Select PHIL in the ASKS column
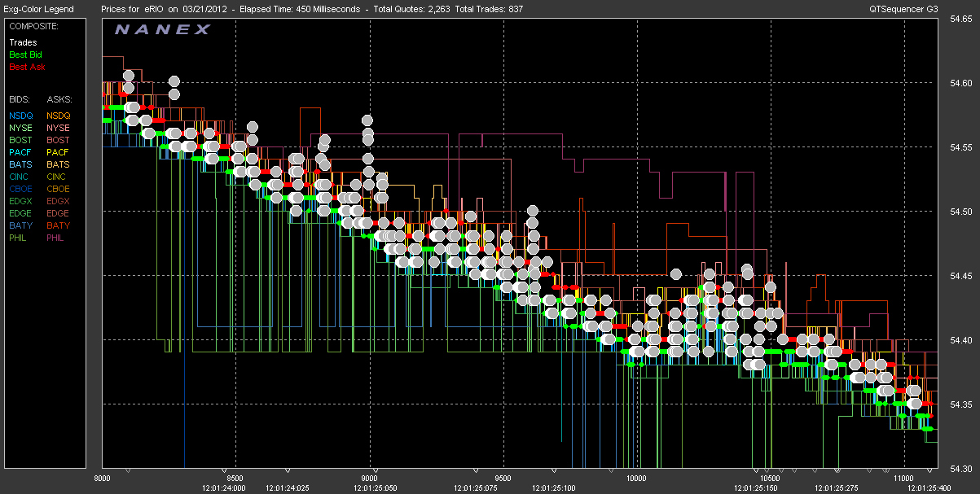Viewport: 980px width, 494px height. (55, 238)
